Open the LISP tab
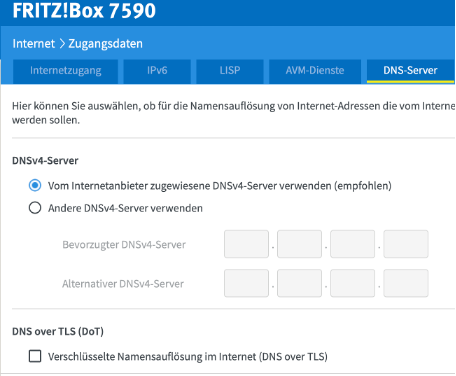The height and width of the screenshot is (376, 456). coord(230,71)
